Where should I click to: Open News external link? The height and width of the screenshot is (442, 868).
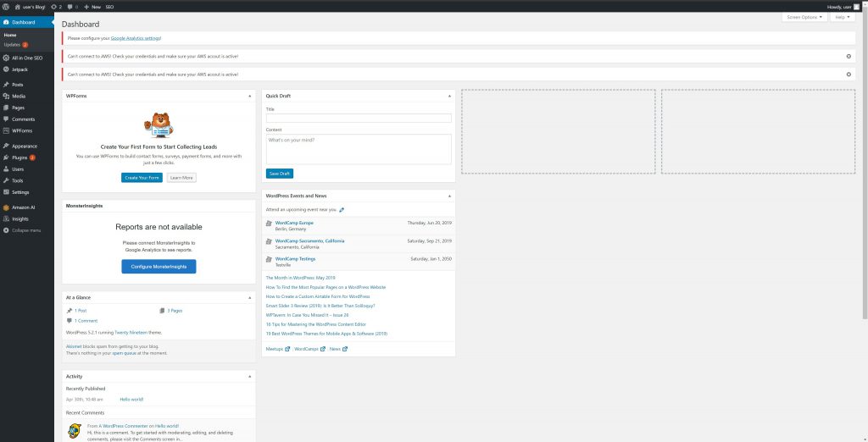[338, 349]
